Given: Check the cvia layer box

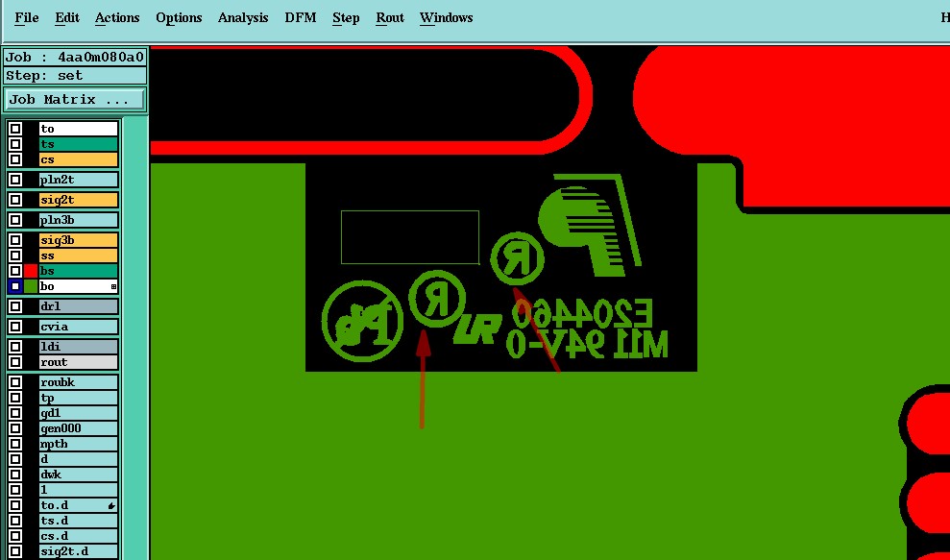Looking at the screenshot, I should tap(15, 327).
